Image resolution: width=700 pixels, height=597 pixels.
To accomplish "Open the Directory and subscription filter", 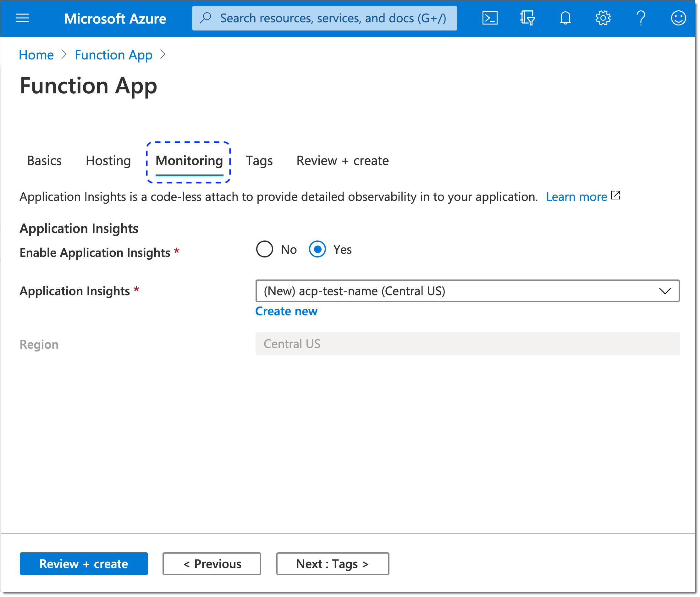I will [527, 18].
